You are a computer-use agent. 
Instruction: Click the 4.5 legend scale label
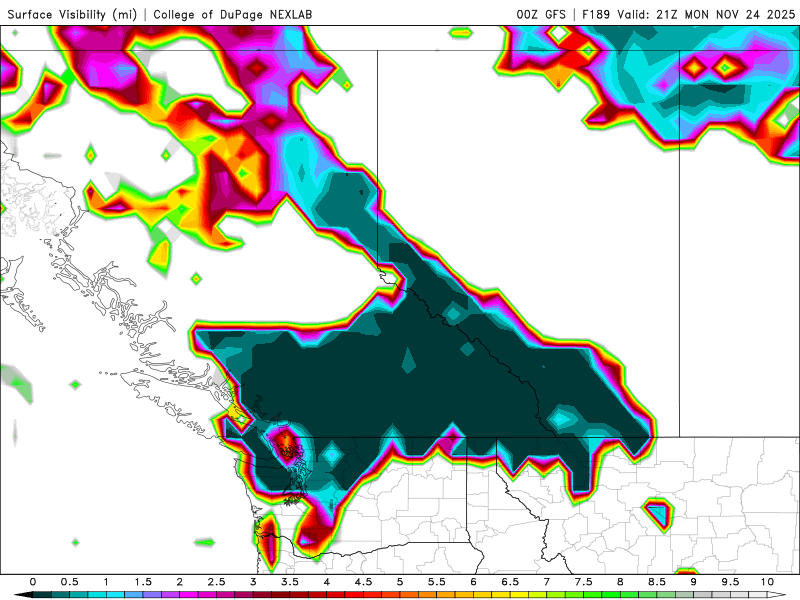coord(363,582)
